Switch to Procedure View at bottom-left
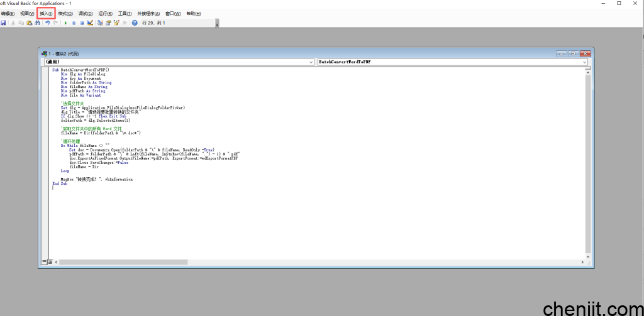Screen dimensions: 644x316 [44, 261]
